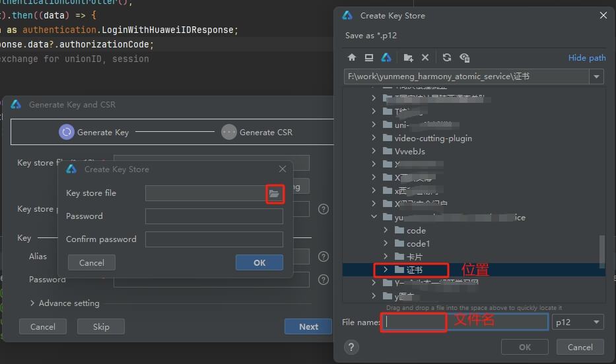The image size is (616, 364).
Task: Expand the code folder
Action: pyautogui.click(x=386, y=230)
